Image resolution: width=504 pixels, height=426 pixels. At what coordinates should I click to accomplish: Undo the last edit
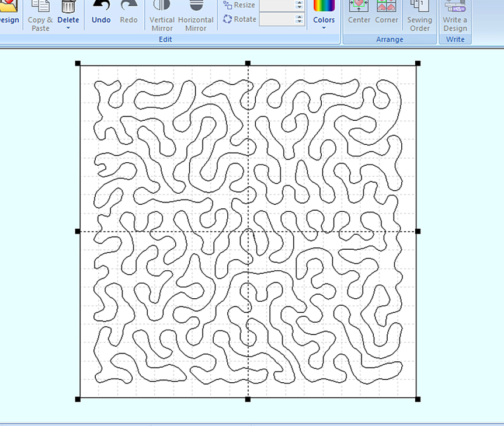tap(101, 7)
